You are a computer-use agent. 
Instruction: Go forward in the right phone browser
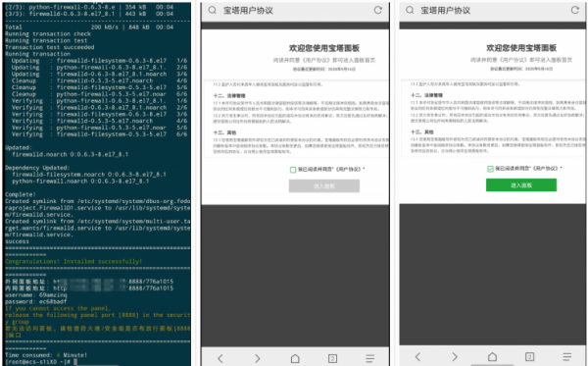coord(455,356)
